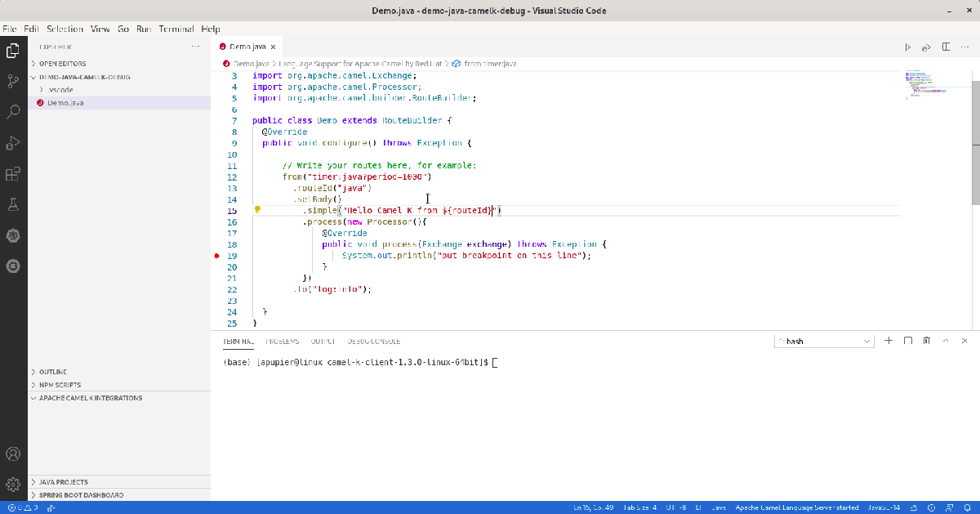This screenshot has width=980, height=514.
Task: Collapse the Apache Camel K Integrations section
Action: [119, 398]
